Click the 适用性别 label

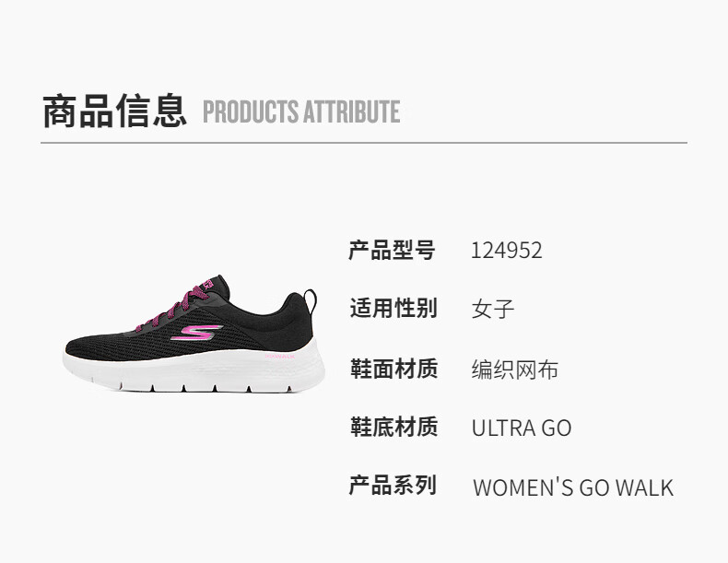(x=393, y=308)
